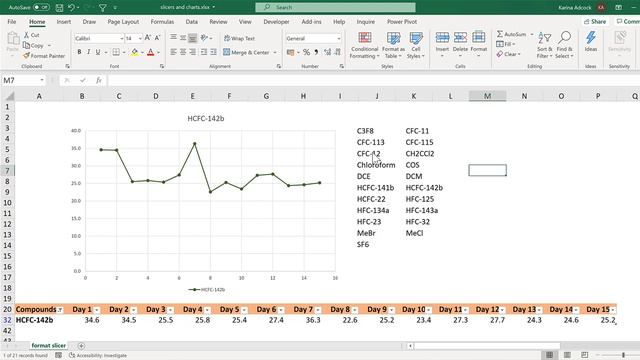The height and width of the screenshot is (360, 640).
Task: Select the format slicer sheet tab
Action: coord(49,346)
